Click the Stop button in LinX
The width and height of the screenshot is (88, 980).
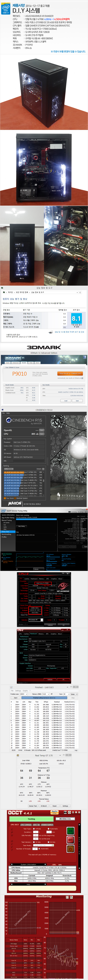pos(73,698)
